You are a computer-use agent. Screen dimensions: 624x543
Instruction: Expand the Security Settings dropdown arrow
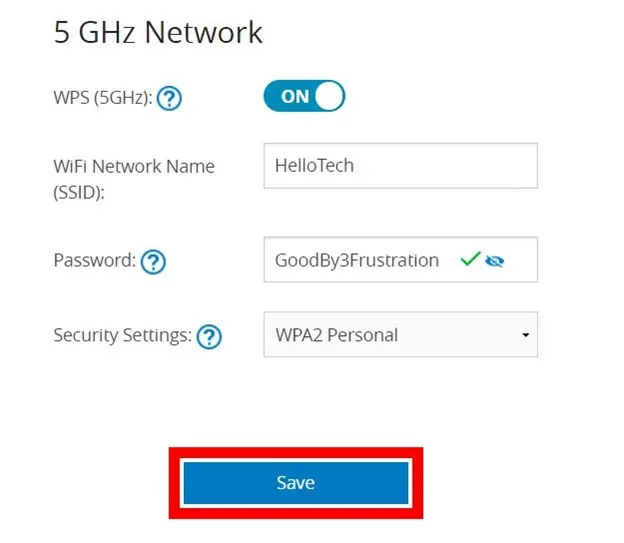(525, 335)
